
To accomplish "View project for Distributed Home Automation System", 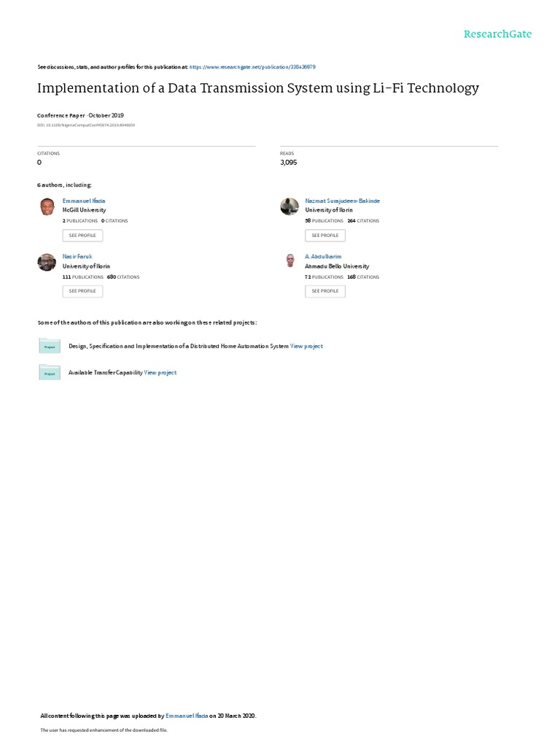I will (306, 346).
